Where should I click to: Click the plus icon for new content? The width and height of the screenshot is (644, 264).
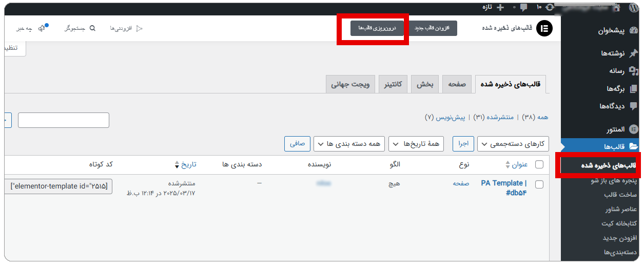point(501,7)
